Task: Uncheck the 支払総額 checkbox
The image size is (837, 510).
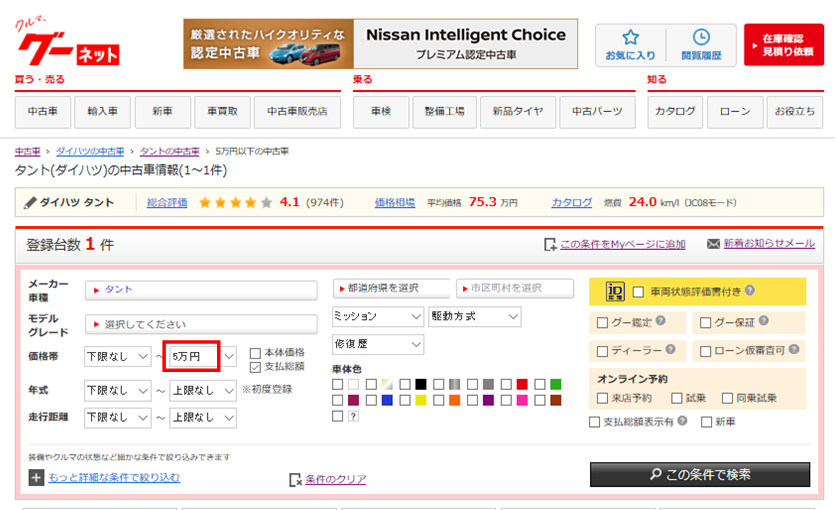Action: (x=255, y=367)
